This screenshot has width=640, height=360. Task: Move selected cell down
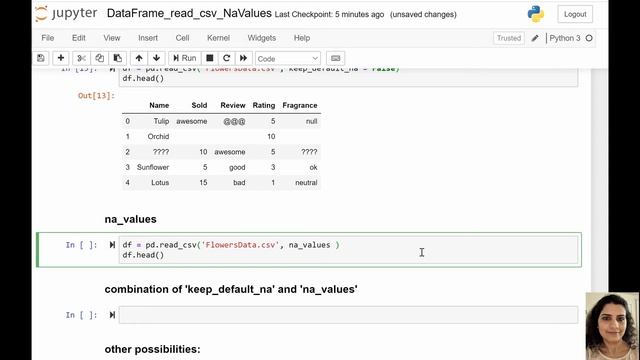tap(156, 58)
